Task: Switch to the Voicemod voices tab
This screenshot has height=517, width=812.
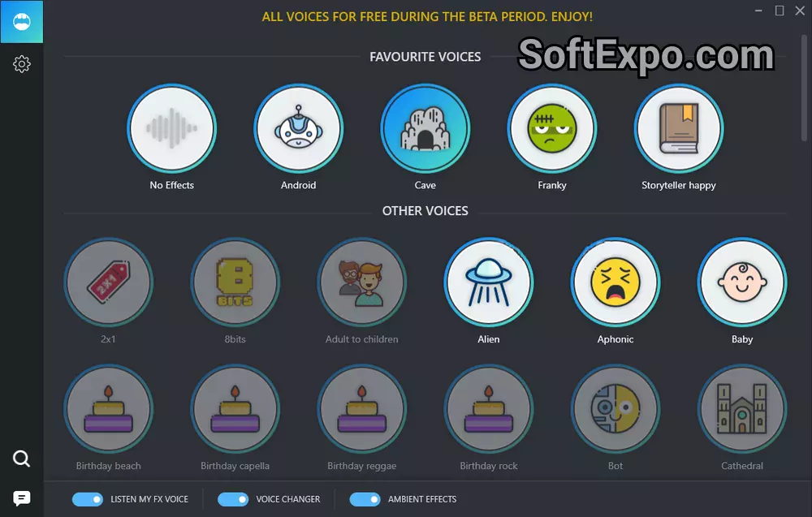Action: point(21,21)
